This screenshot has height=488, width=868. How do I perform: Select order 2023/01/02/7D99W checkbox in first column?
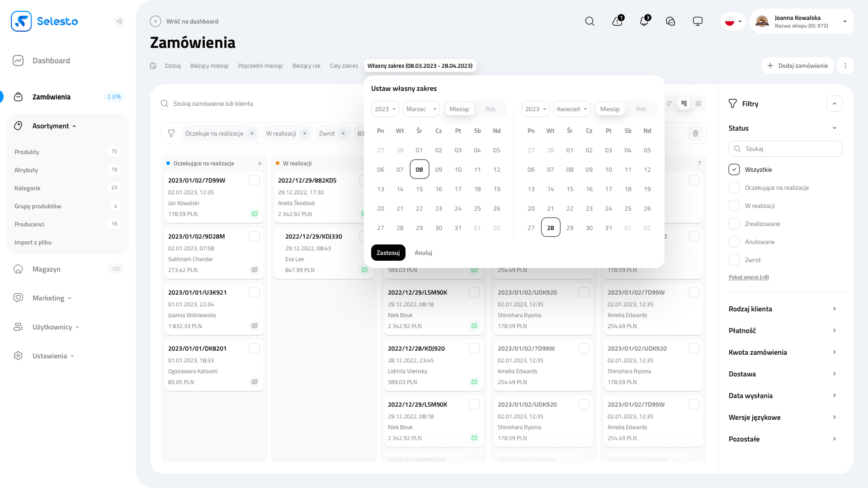point(255,180)
